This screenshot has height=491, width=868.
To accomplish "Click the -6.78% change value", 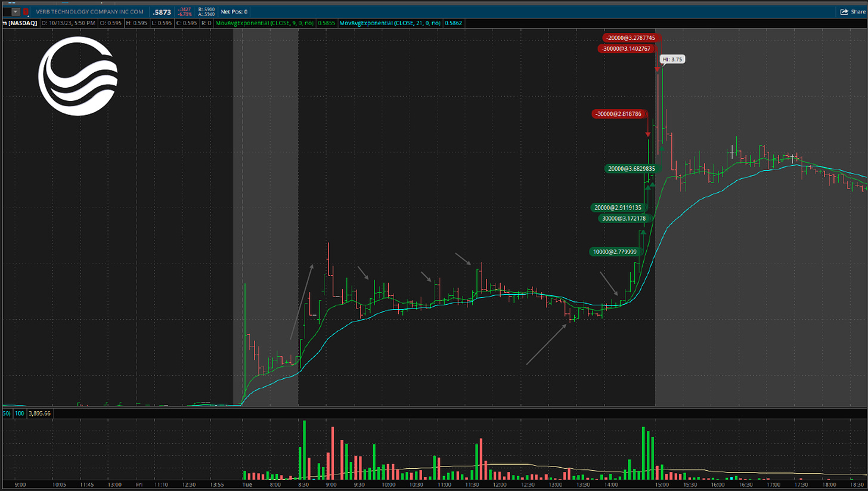I will tap(185, 14).
